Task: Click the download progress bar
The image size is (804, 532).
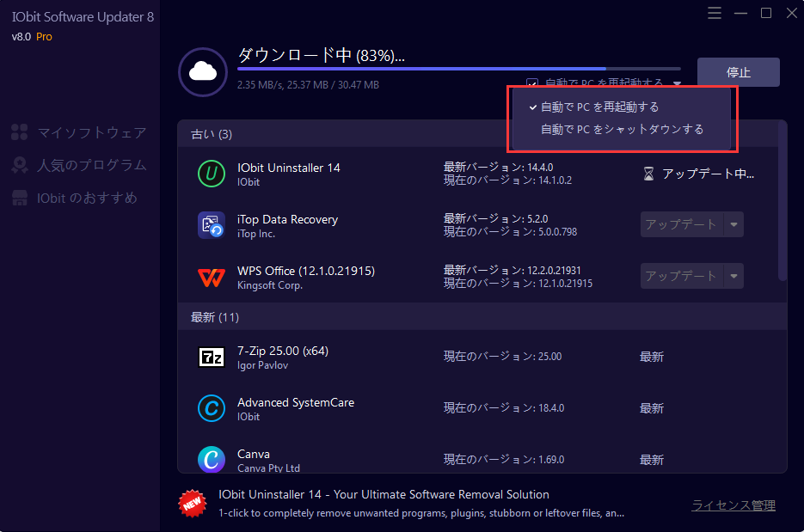Action: tap(459, 69)
